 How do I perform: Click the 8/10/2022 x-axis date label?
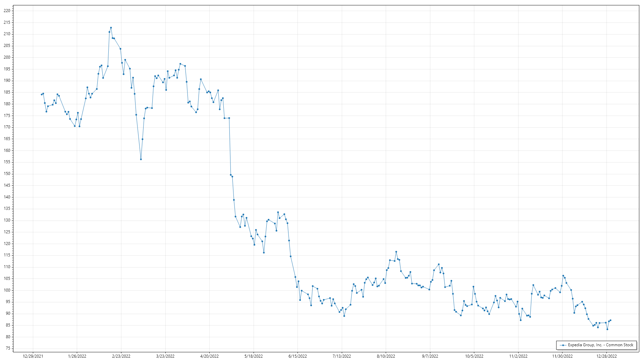(x=386, y=356)
